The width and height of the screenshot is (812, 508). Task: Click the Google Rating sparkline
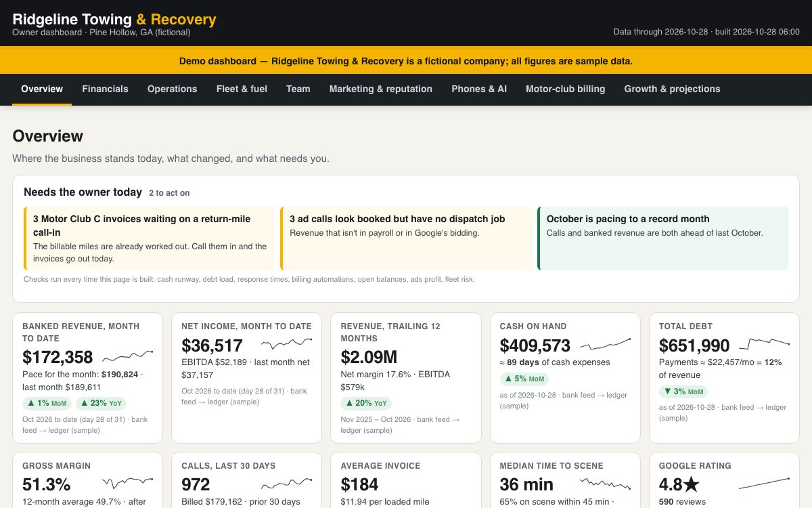(x=765, y=482)
